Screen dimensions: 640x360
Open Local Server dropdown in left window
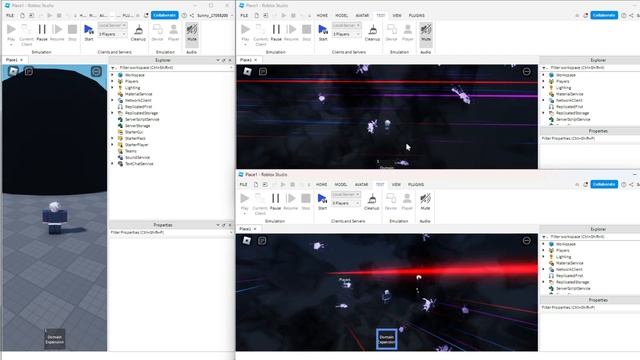coord(112,25)
